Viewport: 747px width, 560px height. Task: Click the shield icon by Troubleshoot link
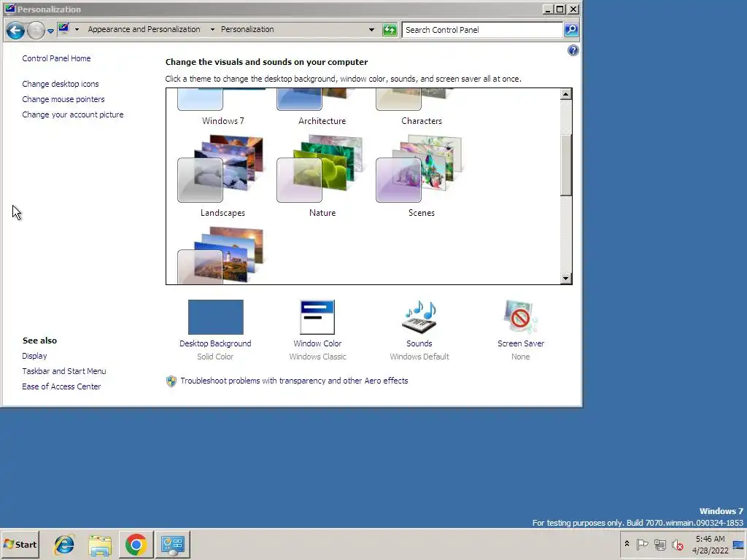[x=171, y=381]
